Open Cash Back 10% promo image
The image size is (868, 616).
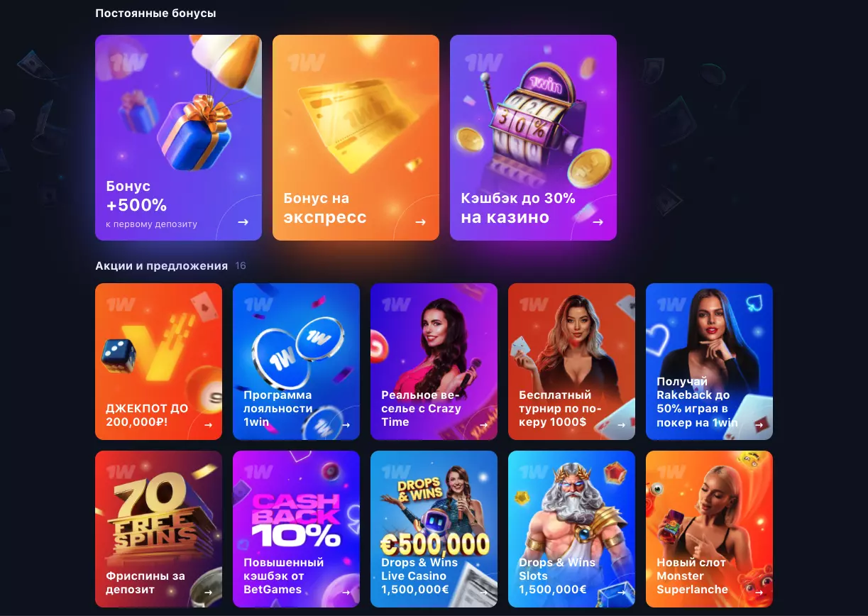296,529
